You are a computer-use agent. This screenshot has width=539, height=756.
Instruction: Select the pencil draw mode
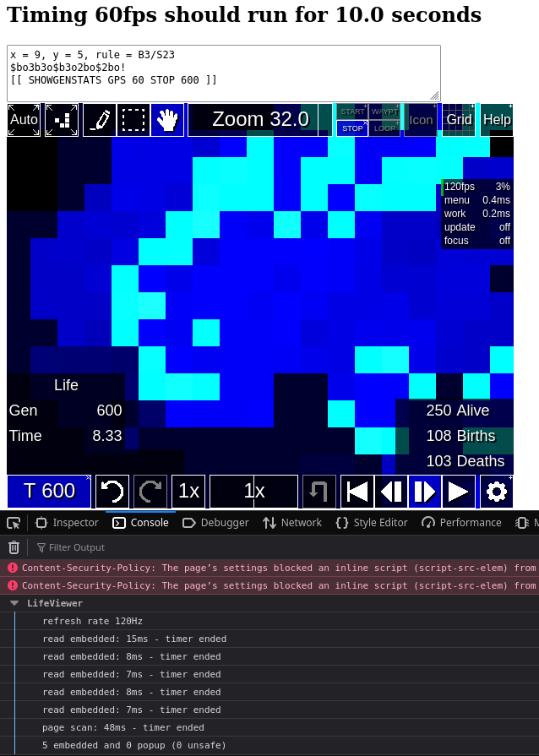(100, 120)
